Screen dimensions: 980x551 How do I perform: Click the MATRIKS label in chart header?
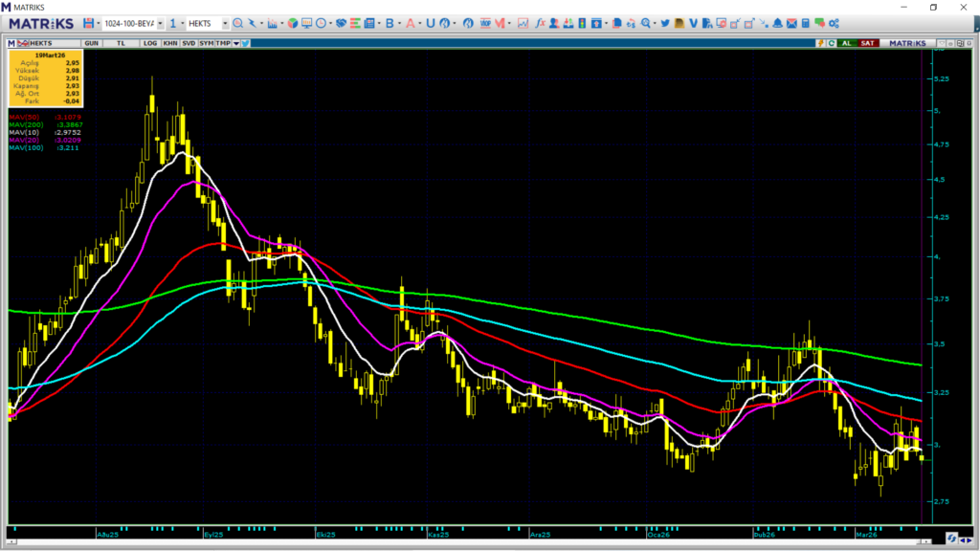point(907,43)
